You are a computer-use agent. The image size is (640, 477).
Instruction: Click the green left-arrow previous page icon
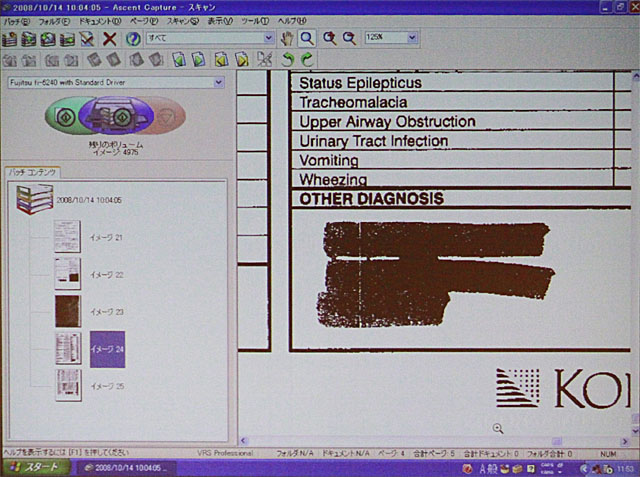click(x=179, y=60)
